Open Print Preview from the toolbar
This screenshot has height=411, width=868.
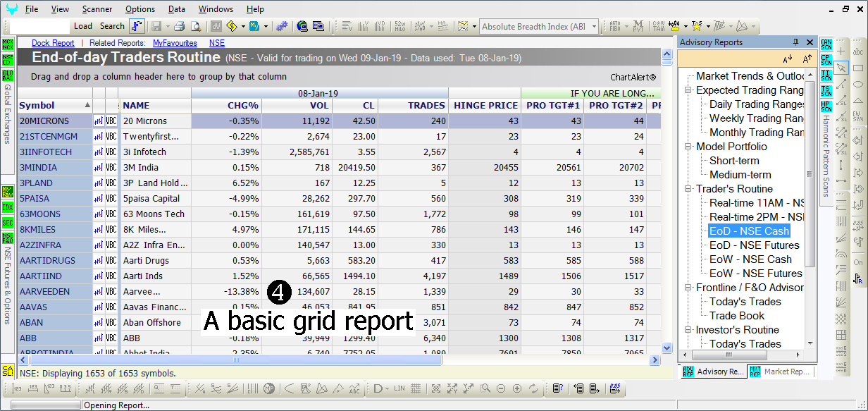tap(195, 26)
